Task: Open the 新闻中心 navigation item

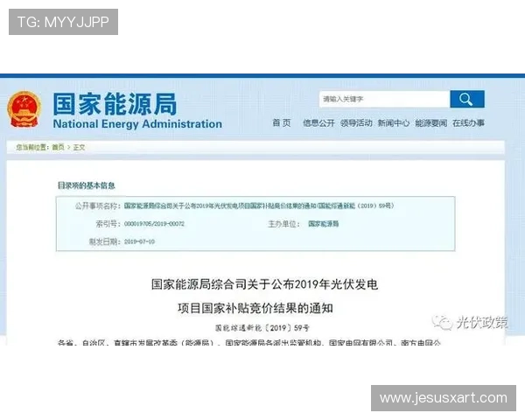Action: point(394,122)
